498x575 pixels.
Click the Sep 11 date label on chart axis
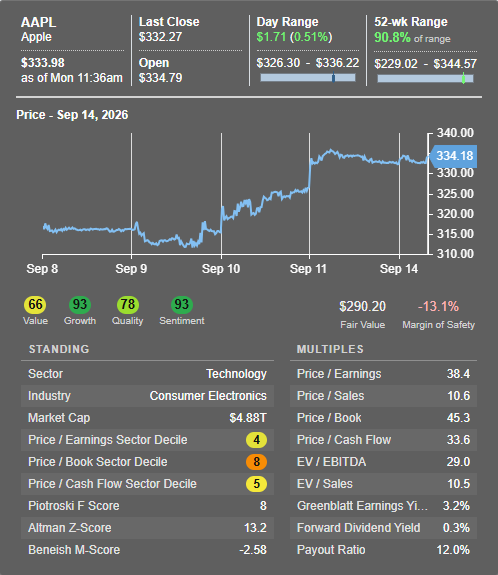coord(308,269)
